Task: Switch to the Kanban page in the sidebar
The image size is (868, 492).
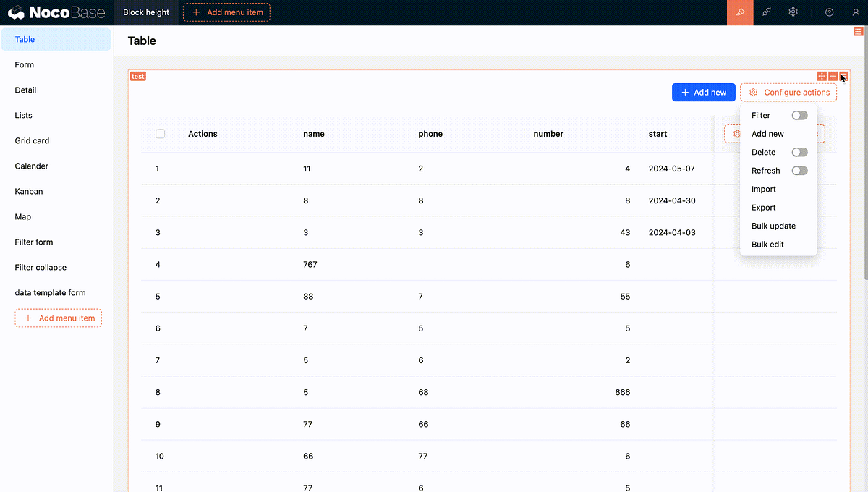Action: pyautogui.click(x=29, y=191)
